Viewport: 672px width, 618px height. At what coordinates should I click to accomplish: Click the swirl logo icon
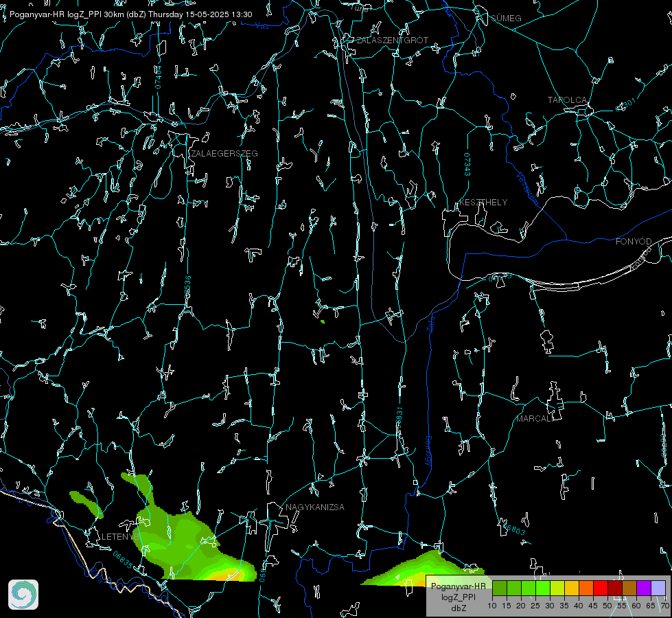pyautogui.click(x=23, y=595)
